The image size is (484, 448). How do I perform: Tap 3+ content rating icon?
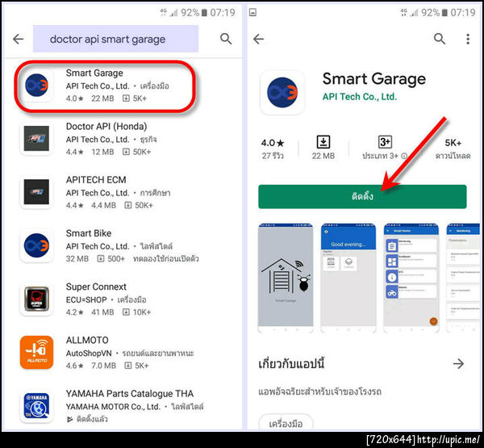pos(385,142)
